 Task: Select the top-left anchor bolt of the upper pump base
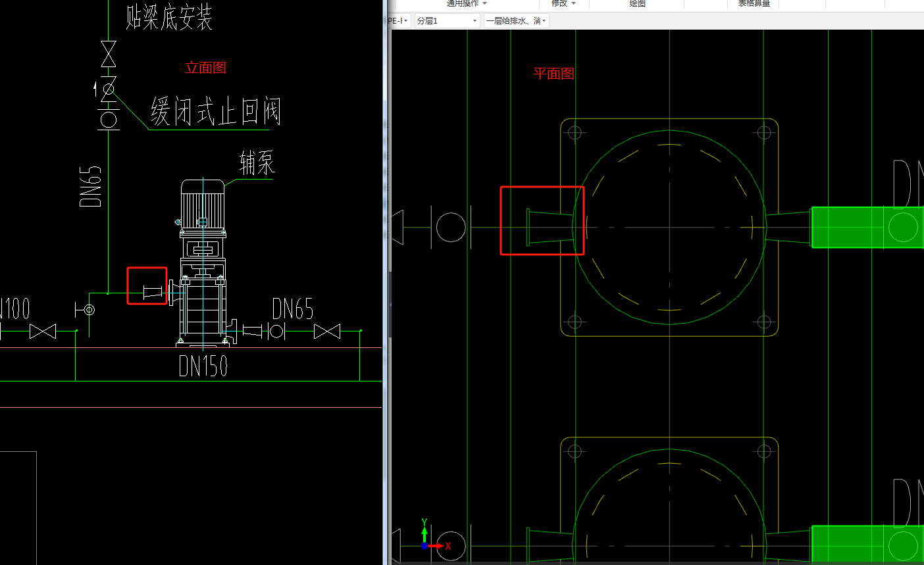575,133
